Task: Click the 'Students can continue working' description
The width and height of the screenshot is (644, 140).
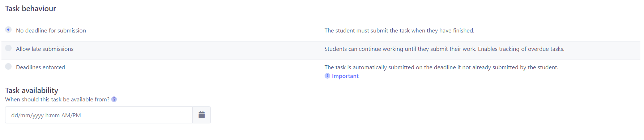Action: (400, 49)
